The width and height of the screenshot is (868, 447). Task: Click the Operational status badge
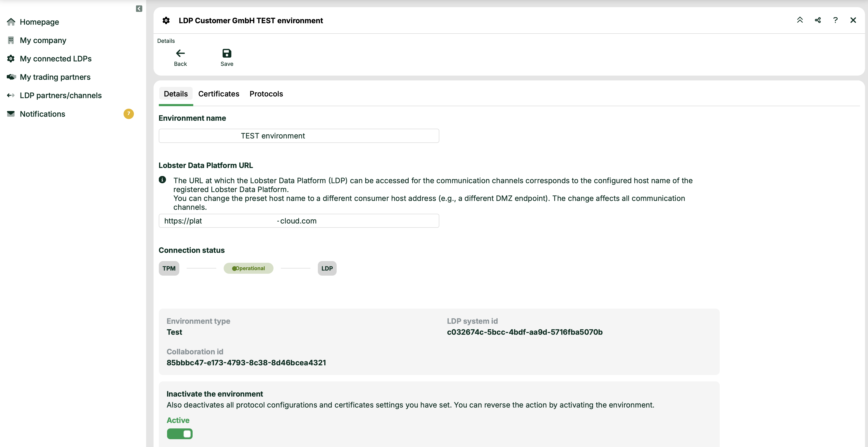coord(249,268)
